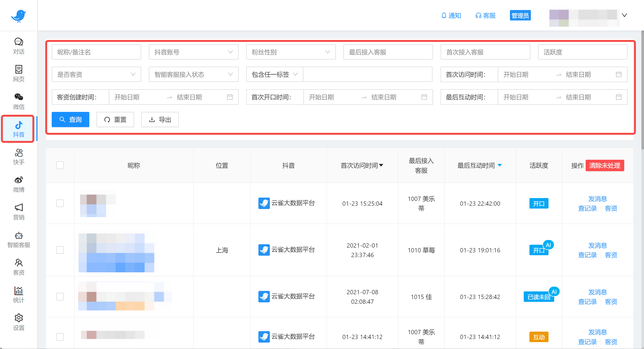644x349 pixels.
Task: Select the checkbox for the Shanghai user row
Action: [x=60, y=250]
